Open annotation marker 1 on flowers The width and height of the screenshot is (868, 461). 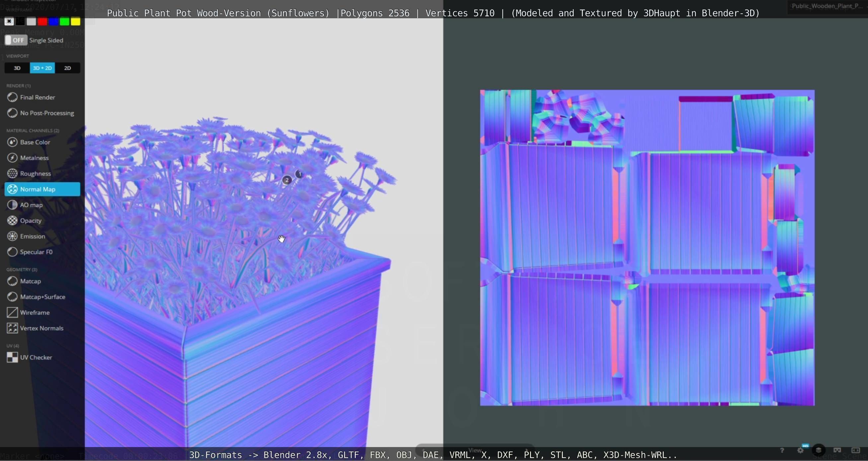click(299, 174)
